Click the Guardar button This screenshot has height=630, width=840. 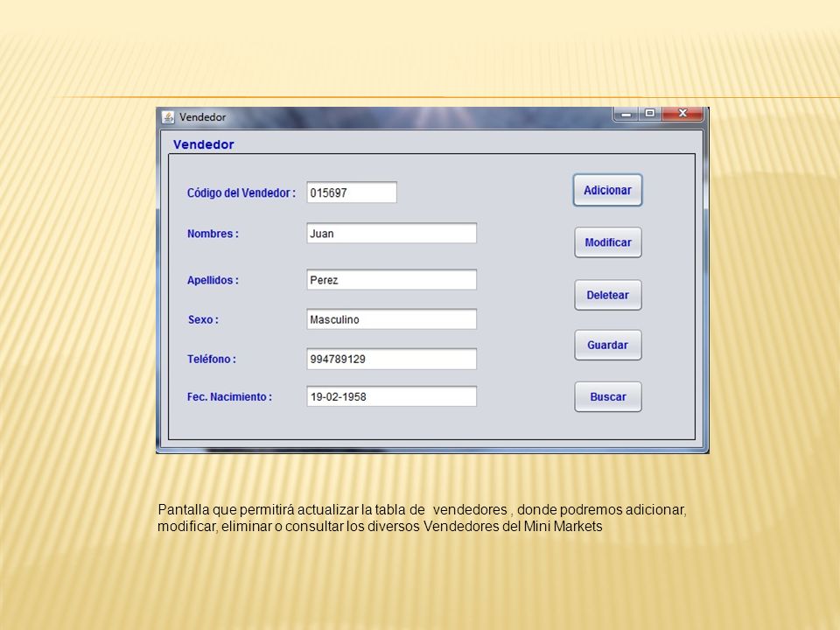point(608,345)
